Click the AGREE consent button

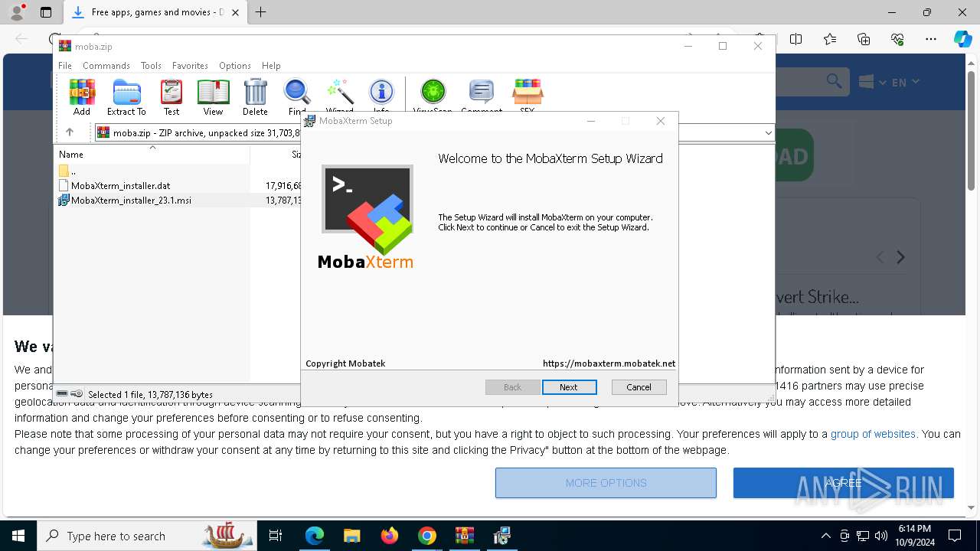click(x=844, y=483)
